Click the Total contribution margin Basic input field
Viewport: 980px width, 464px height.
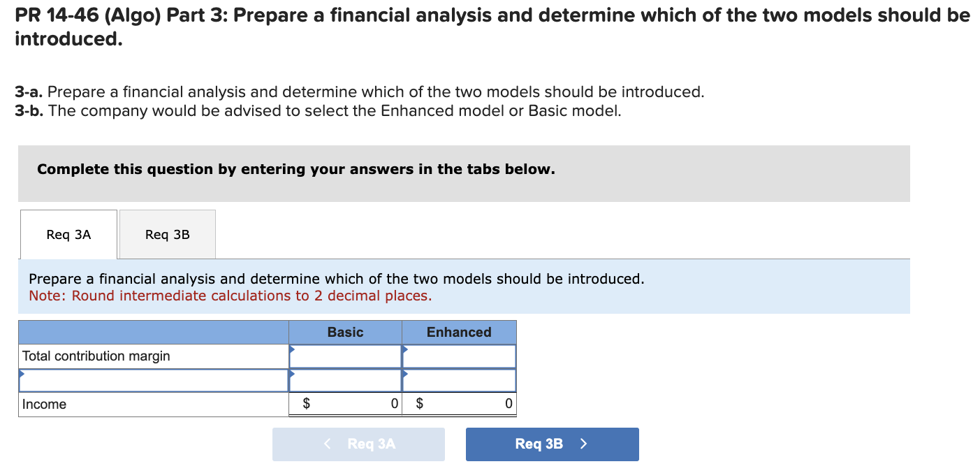(346, 356)
